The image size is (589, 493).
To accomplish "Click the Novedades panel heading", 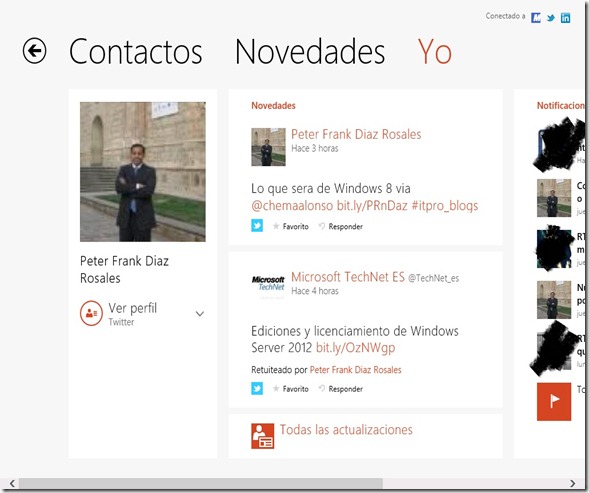I will pos(273,106).
